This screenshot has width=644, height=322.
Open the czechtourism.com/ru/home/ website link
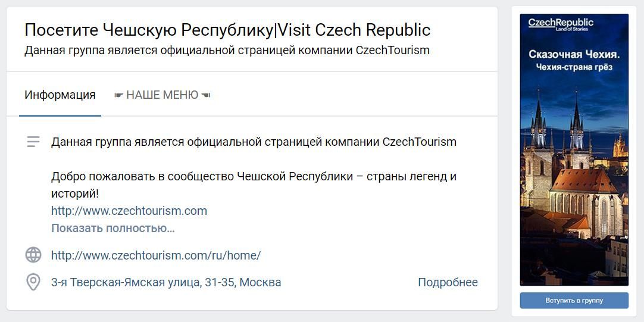point(156,255)
